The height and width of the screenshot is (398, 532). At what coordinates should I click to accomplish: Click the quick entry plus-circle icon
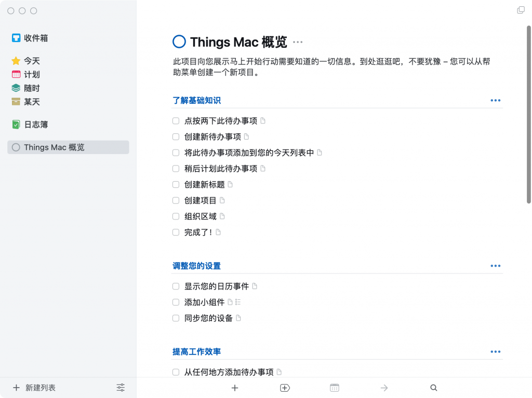click(x=285, y=388)
